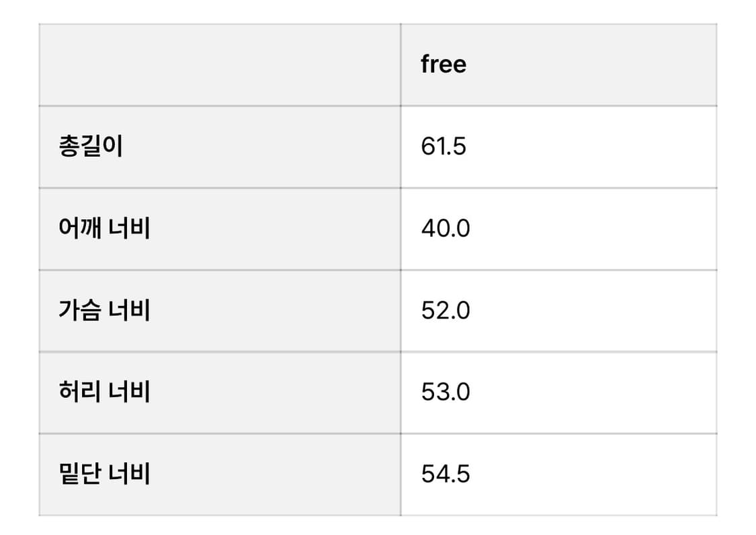Screen dimensions: 756x535
Task: Click the empty top-left header cell
Action: (x=220, y=65)
